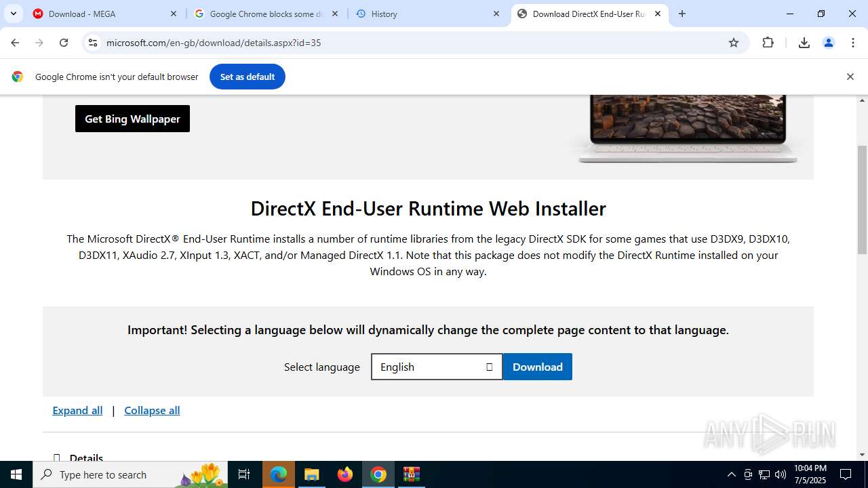Launch Firefox from taskbar

click(345, 474)
